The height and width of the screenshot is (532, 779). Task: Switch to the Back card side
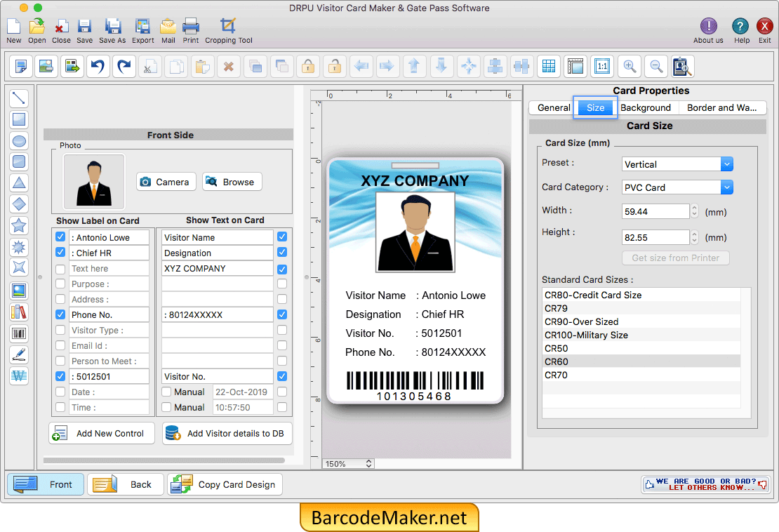click(126, 484)
